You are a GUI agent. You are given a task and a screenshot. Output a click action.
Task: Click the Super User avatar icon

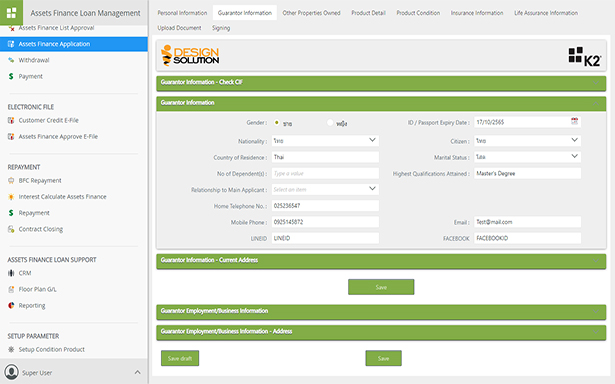[x=11, y=372]
